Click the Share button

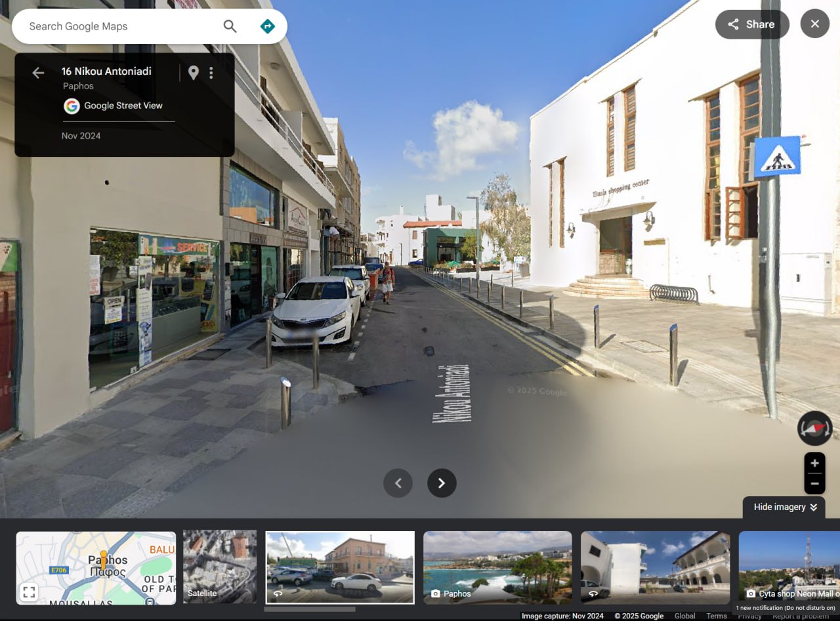pyautogui.click(x=751, y=24)
